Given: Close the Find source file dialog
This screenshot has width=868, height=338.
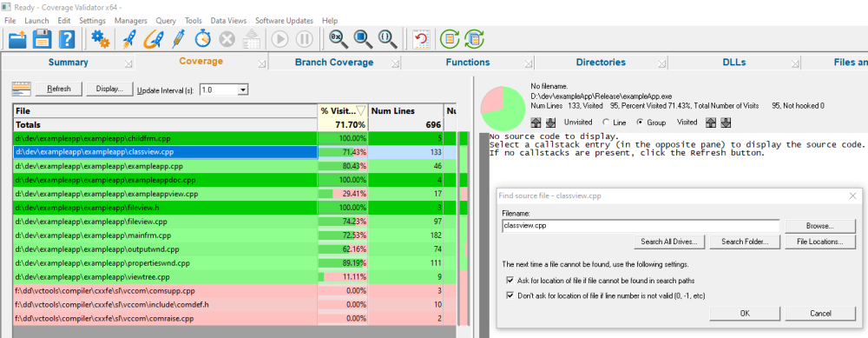Looking at the screenshot, I should [853, 196].
